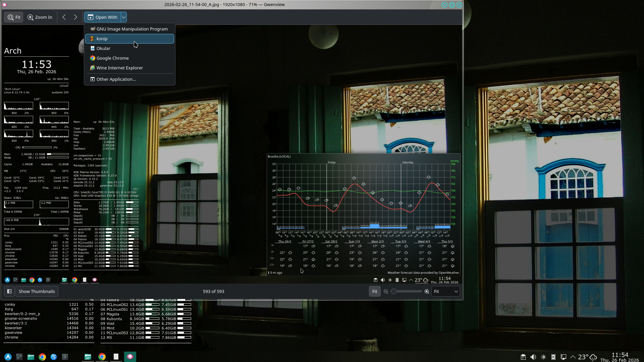Screen dimensions: 644x362
Task: Choose Other Application... from the menu
Action: tap(116, 79)
